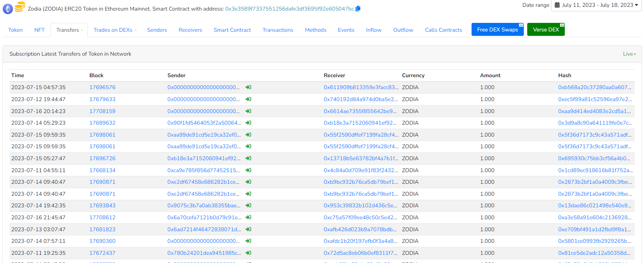Open sender address 0xca9e785f856d77452515...
The width and height of the screenshot is (644, 263).
click(204, 170)
